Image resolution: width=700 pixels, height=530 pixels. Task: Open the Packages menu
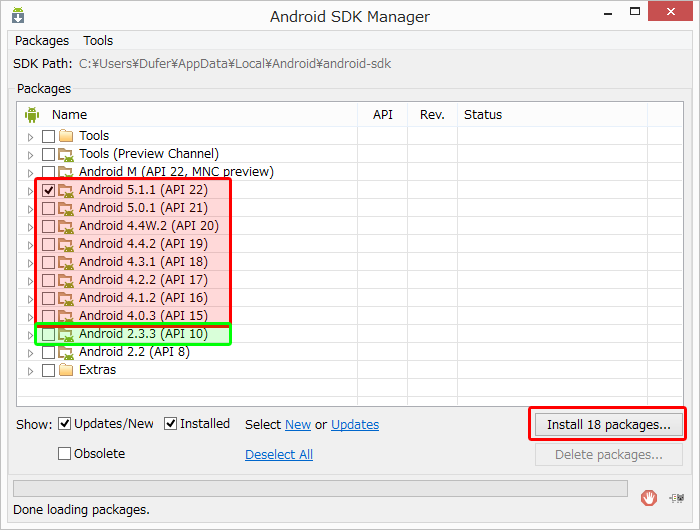[42, 41]
